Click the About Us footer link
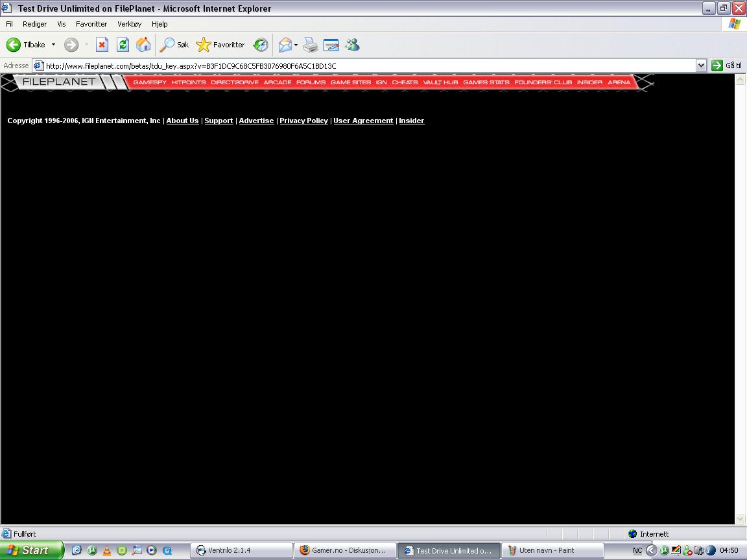The image size is (747, 560). (x=182, y=121)
